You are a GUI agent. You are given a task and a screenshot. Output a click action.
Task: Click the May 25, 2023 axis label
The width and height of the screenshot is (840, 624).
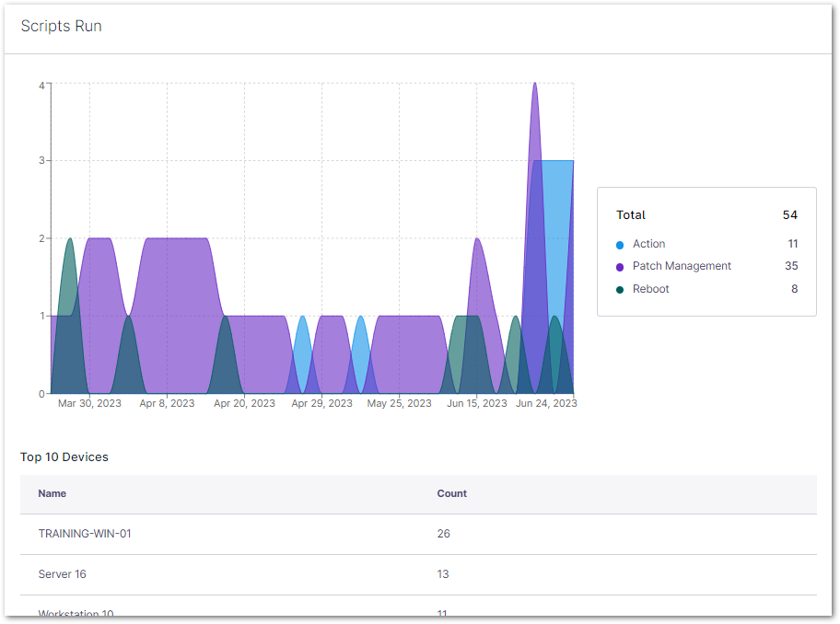[399, 403]
